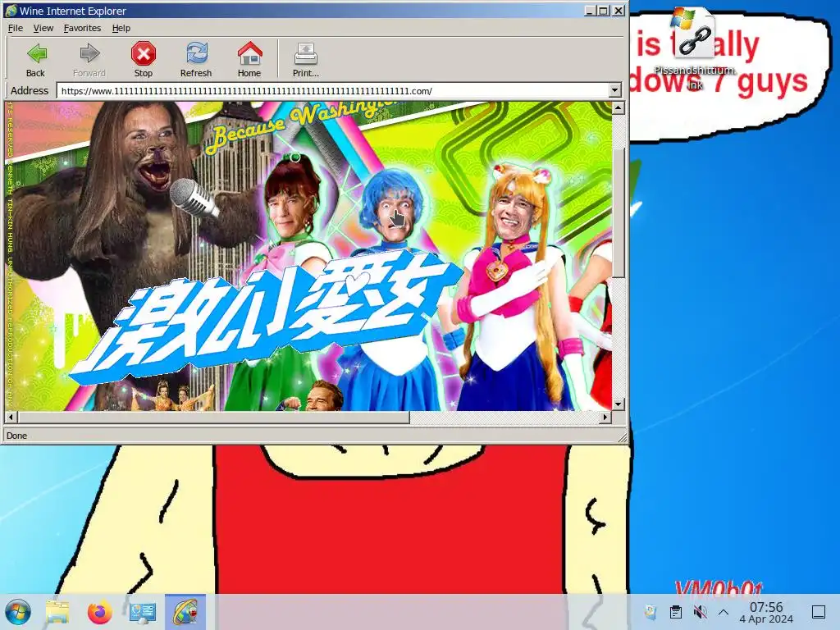
Task: Click the Wine Internet Explorer taskbar button
Action: [185, 612]
